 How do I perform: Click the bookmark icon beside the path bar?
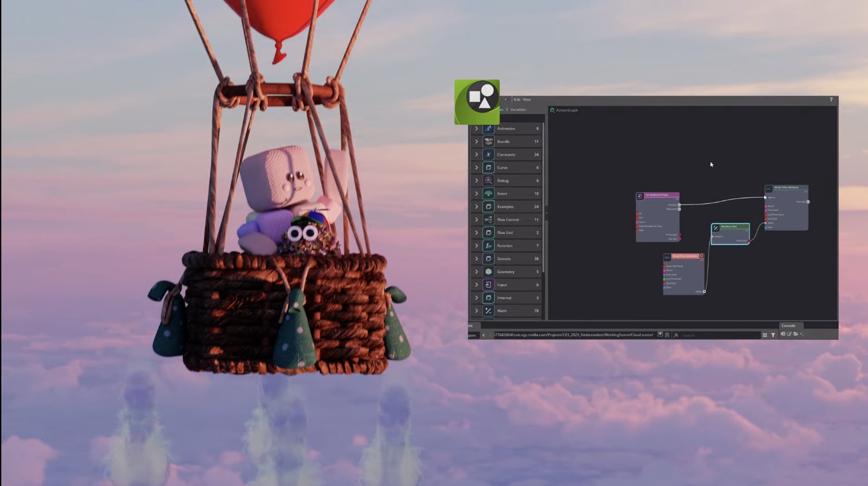(x=667, y=334)
